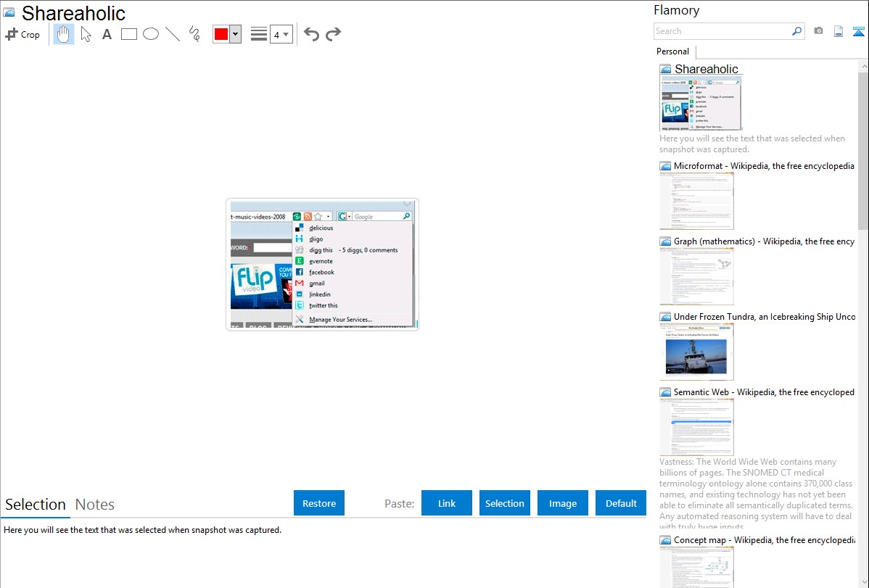Screen dimensions: 869x588
Task: Switch to the Notes tab
Action: tap(95, 505)
